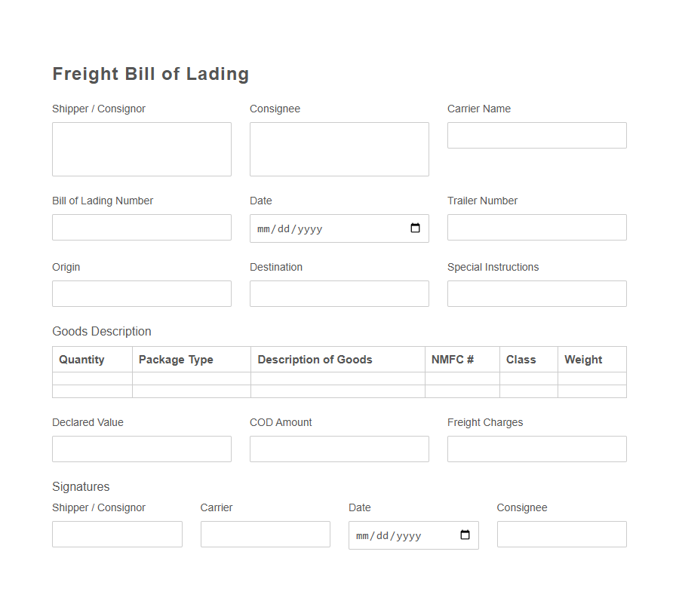Click the first NMFC # cell
Viewport: 679px width, 616px height.
point(461,378)
